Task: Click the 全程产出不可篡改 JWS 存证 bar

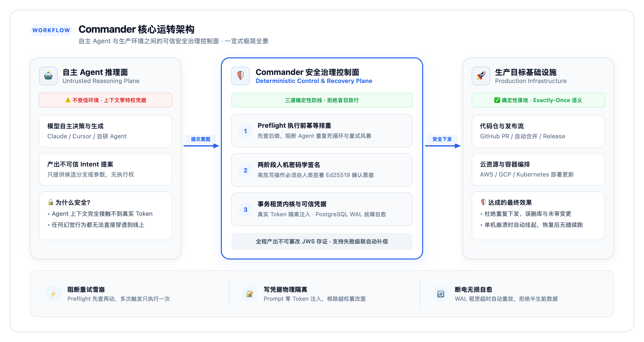Action: click(322, 241)
